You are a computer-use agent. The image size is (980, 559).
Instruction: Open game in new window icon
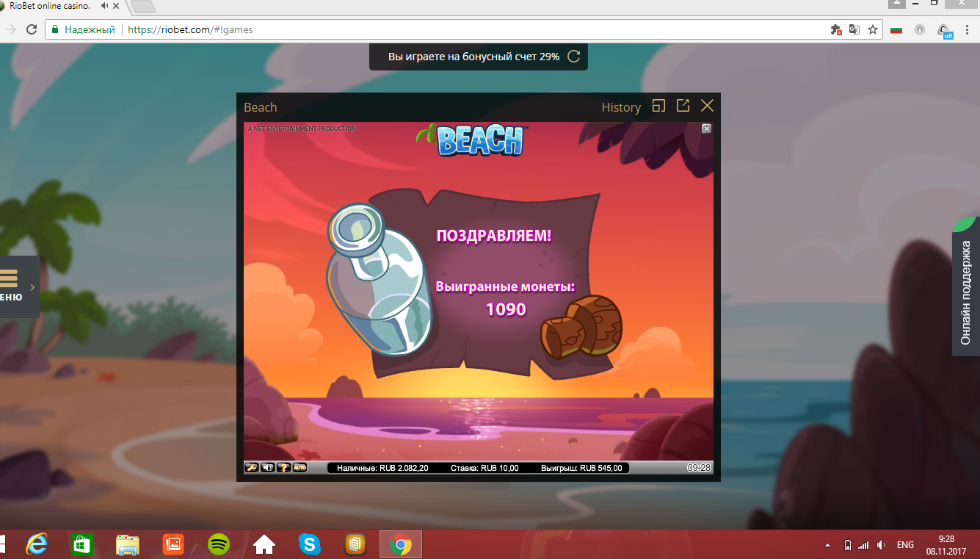pos(683,106)
